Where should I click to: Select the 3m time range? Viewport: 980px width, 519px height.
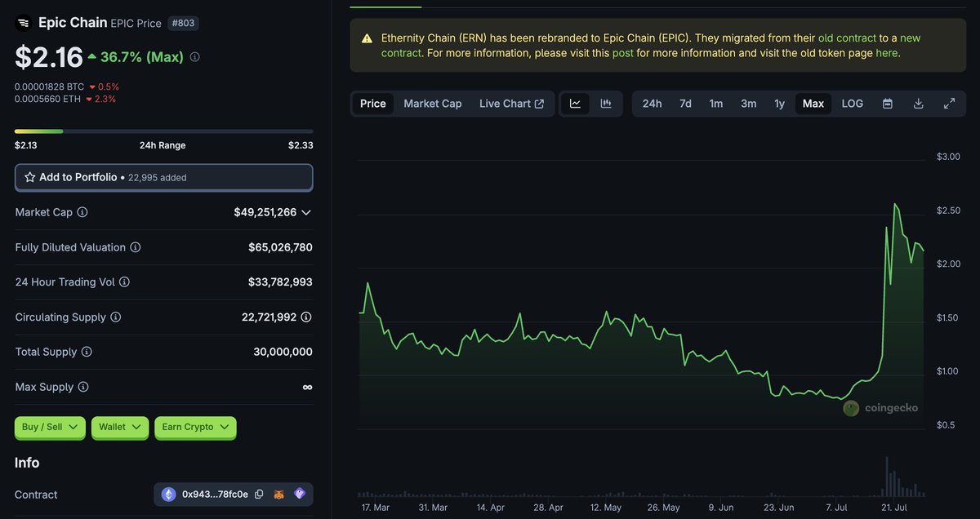click(749, 104)
